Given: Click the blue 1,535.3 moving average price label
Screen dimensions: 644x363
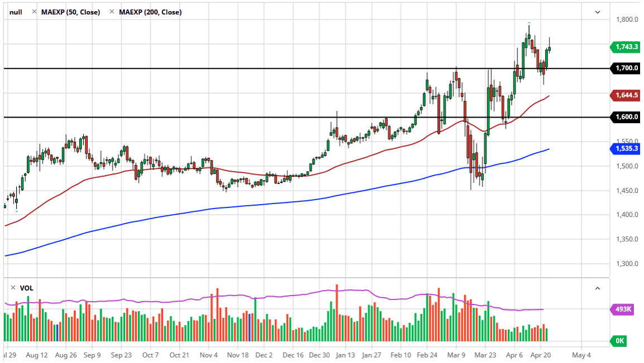Looking at the screenshot, I should [x=626, y=148].
